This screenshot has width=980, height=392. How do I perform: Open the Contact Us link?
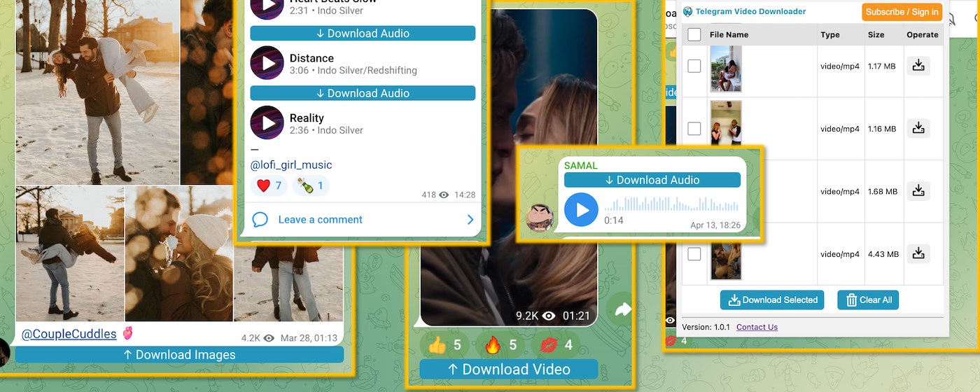click(757, 327)
